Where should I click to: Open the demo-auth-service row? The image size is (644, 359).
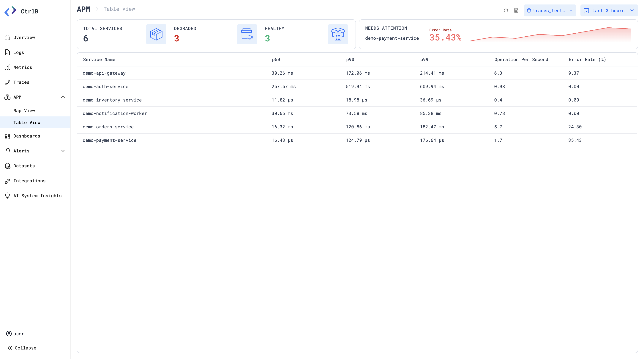coord(357,87)
